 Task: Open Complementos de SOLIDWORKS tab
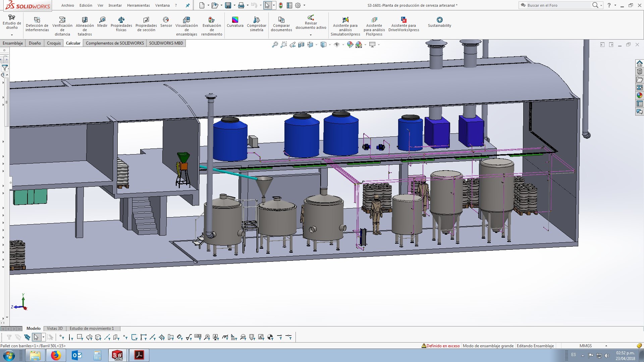coord(115,43)
